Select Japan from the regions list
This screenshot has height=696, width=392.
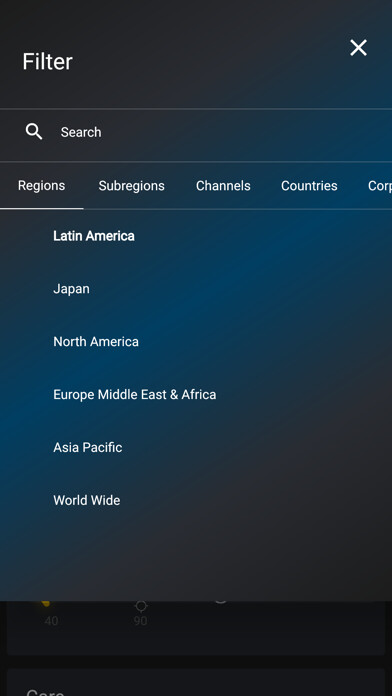pos(71,289)
